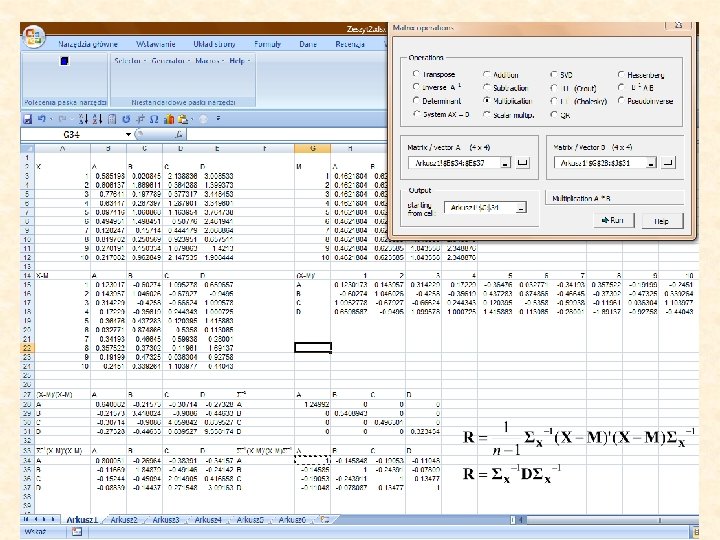Click square button next to Matrix B field

(669, 163)
